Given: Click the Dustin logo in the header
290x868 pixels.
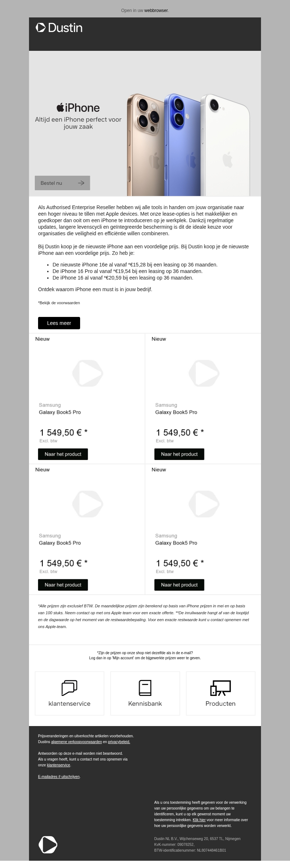Looking at the screenshot, I should coord(59,28).
